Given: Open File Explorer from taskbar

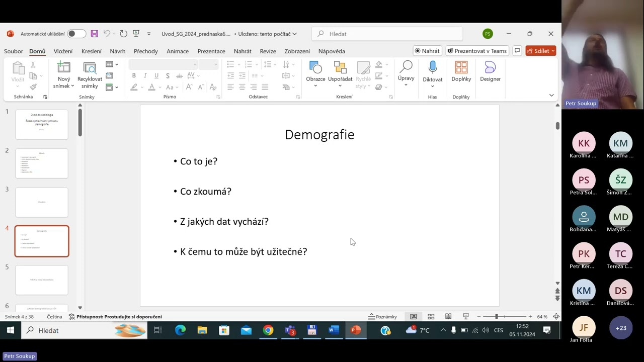Looking at the screenshot, I should (202, 330).
